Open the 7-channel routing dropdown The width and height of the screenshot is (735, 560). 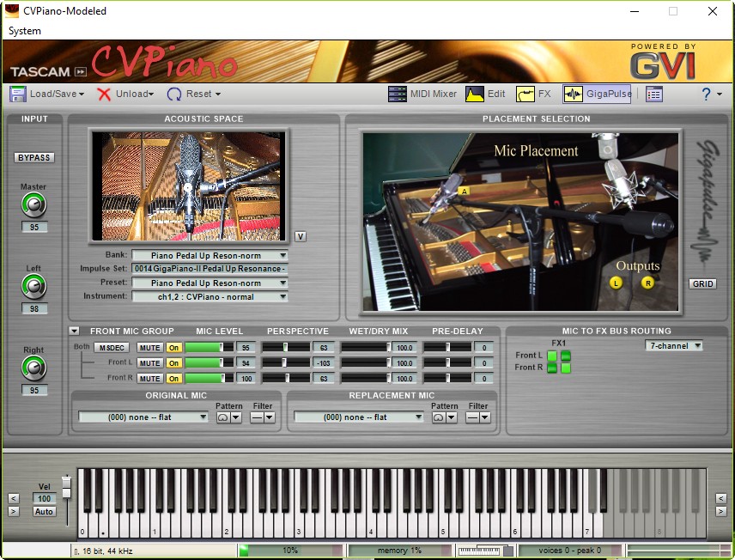(673, 345)
